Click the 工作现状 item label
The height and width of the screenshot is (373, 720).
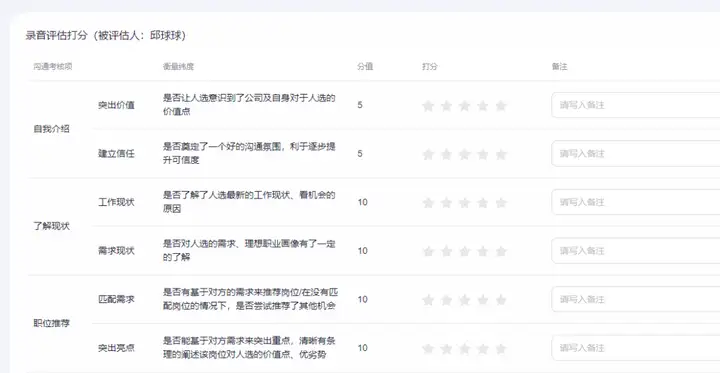click(x=116, y=202)
